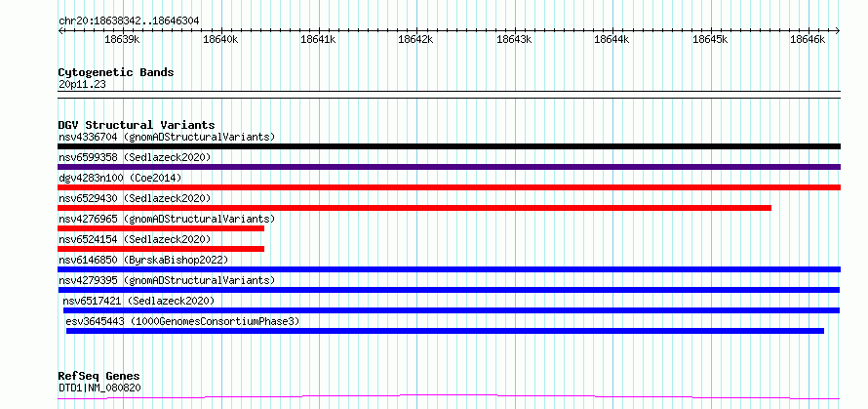Click the 18645k ruler position
This screenshot has height=409, width=868.
tap(710, 39)
